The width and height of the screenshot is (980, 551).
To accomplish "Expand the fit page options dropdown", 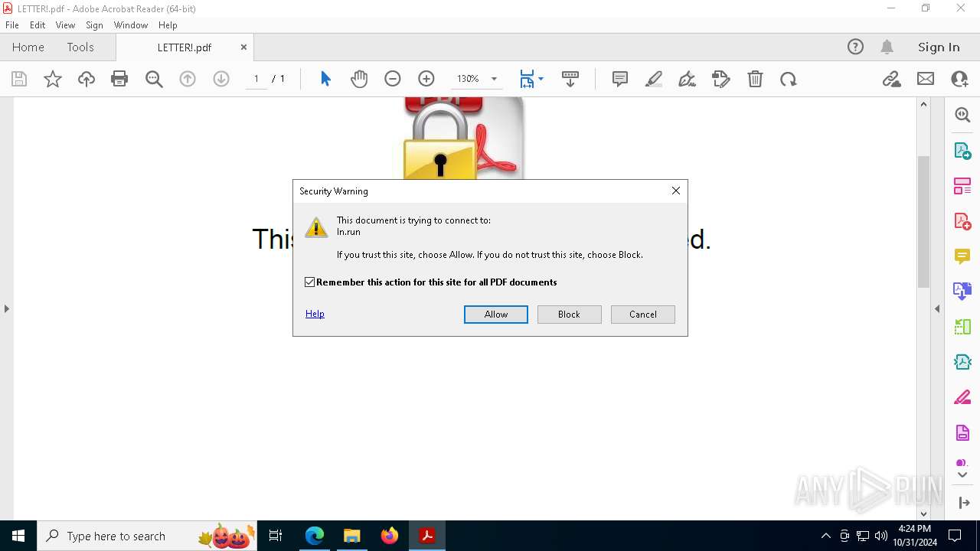I will pos(541,79).
